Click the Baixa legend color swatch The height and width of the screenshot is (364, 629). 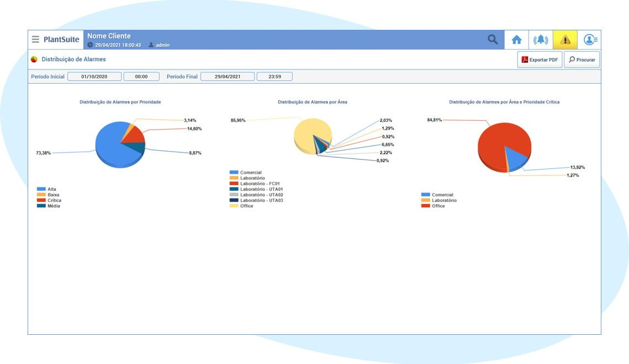coord(41,195)
